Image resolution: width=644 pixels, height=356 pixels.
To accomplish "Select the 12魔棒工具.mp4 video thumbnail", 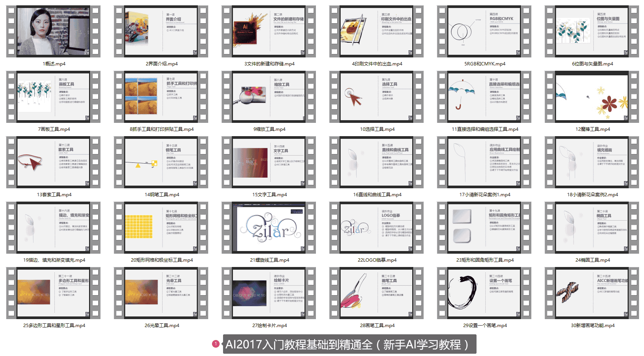I will pyautogui.click(x=592, y=97).
